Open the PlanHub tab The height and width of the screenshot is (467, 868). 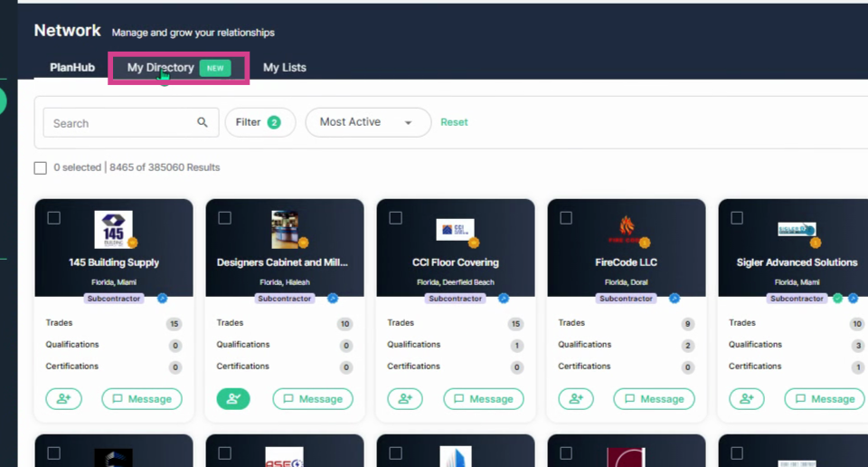72,68
